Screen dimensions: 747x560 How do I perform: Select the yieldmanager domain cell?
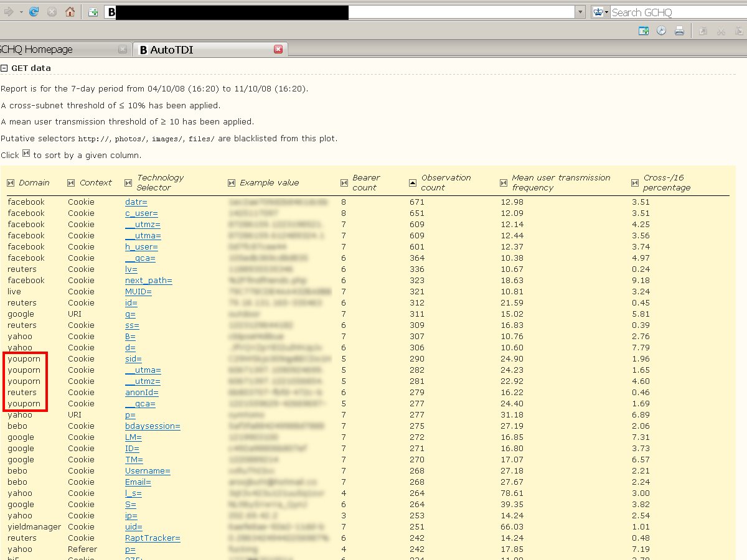(x=34, y=527)
